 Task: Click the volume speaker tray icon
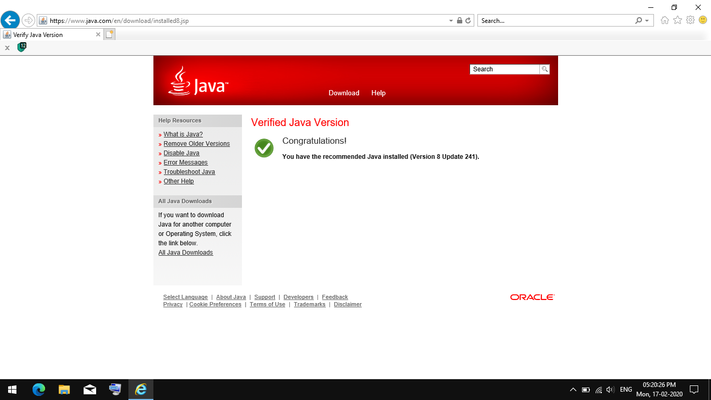point(610,390)
